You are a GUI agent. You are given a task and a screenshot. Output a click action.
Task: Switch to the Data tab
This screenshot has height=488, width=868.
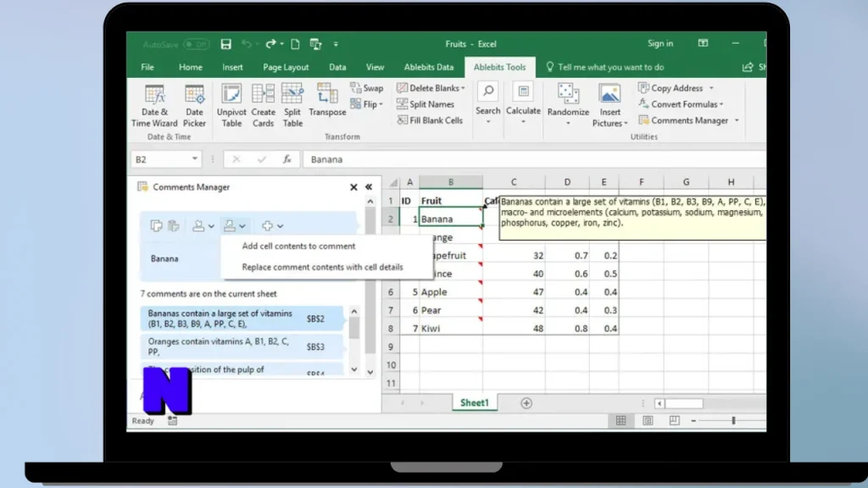click(x=337, y=67)
